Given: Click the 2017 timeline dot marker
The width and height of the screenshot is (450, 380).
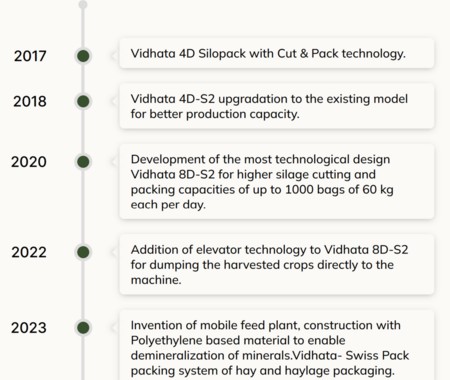Looking at the screenshot, I should [83, 56].
